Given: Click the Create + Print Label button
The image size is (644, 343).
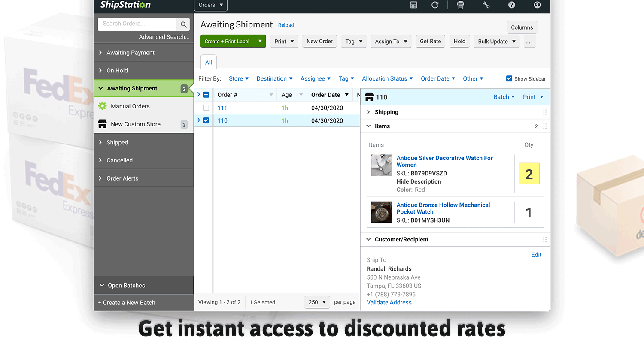Looking at the screenshot, I should click(227, 41).
